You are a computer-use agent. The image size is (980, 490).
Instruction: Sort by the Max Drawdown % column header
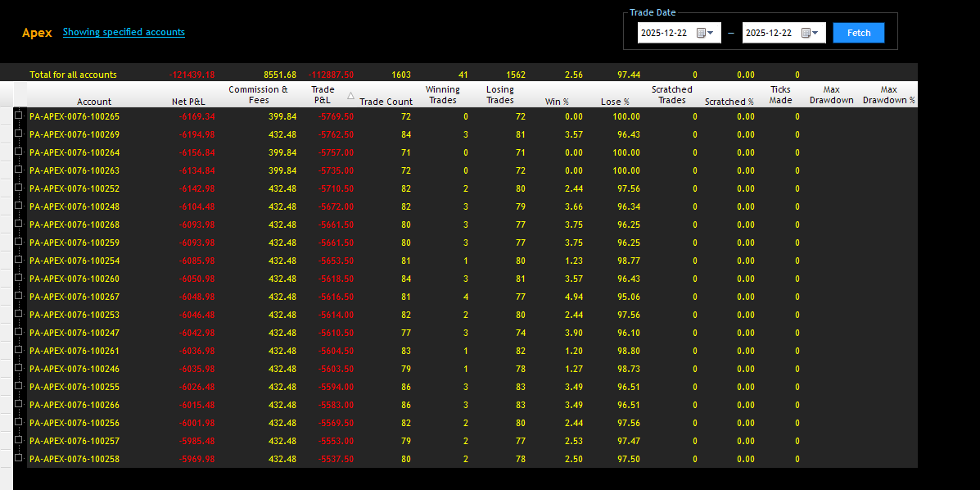pyautogui.click(x=889, y=94)
